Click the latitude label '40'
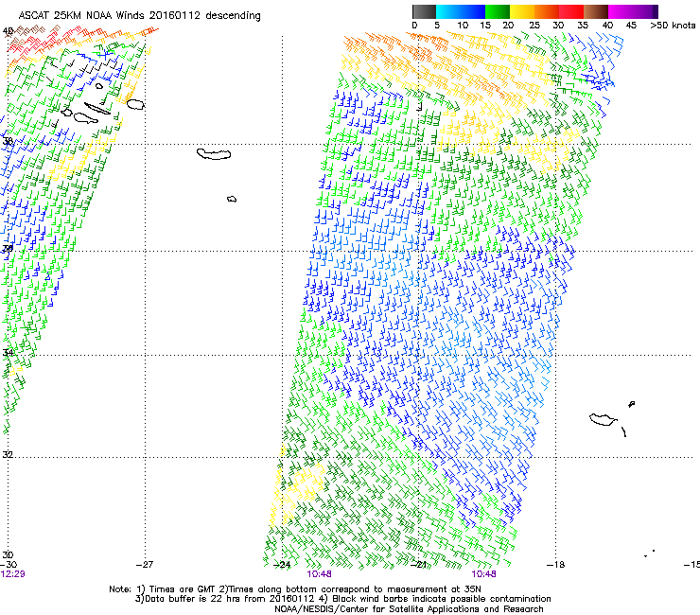The height and width of the screenshot is (615, 700). click(8, 31)
